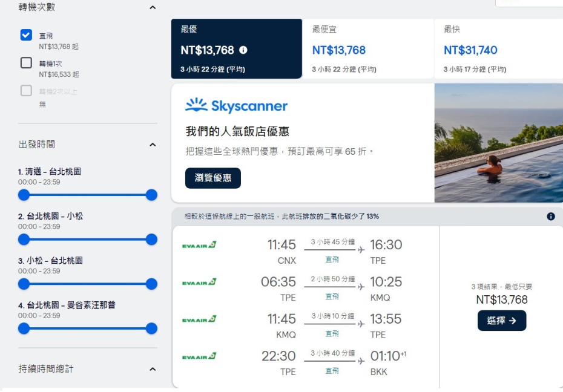Select the 最優 sorting tab
This screenshot has height=392, width=563.
(x=237, y=49)
